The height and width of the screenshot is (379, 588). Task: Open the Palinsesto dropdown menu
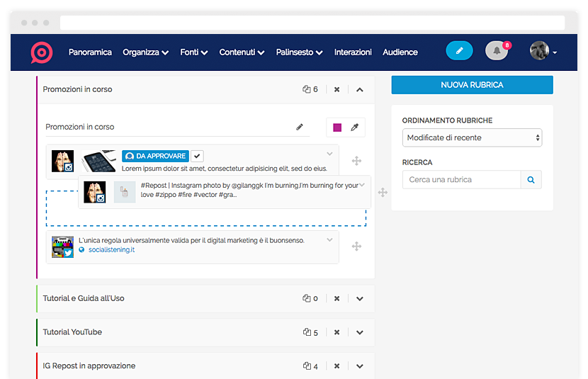tap(299, 52)
